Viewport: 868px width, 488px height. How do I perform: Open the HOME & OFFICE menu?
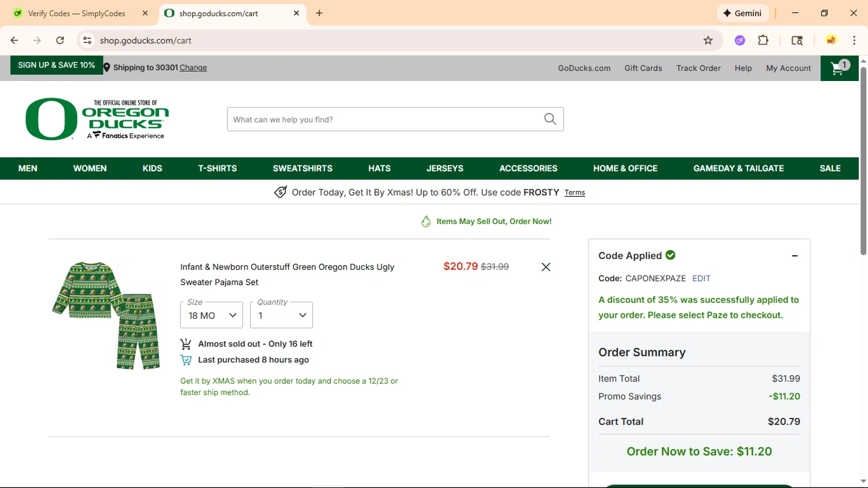click(626, 168)
